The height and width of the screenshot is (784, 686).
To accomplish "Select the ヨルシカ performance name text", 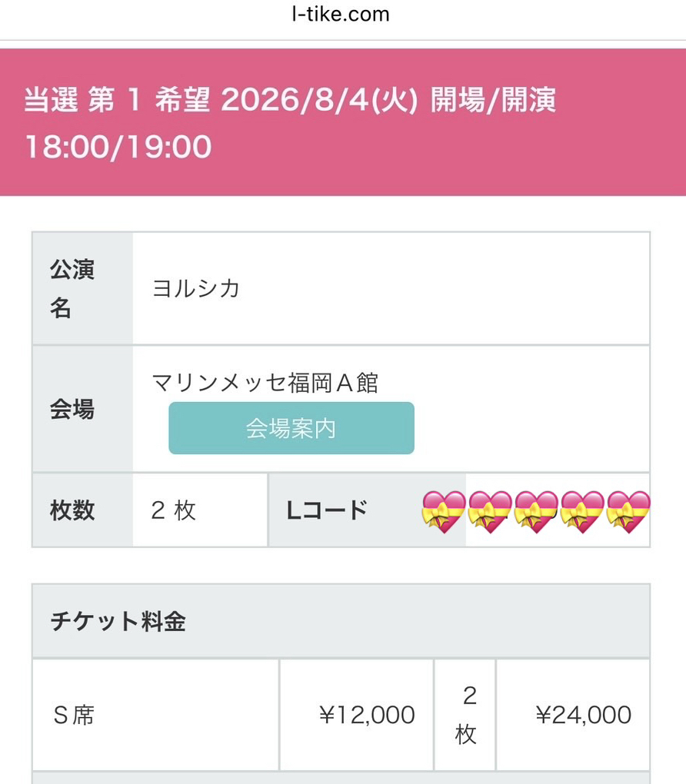I will coord(196,288).
